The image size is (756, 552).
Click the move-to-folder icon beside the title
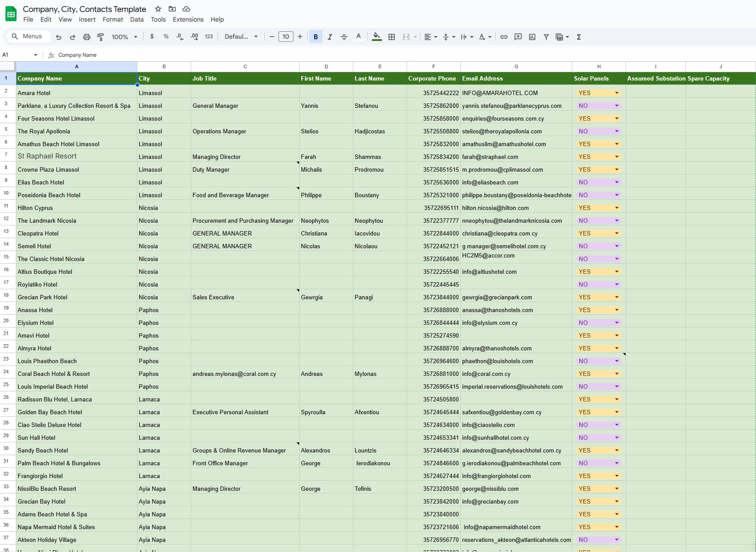(x=172, y=9)
